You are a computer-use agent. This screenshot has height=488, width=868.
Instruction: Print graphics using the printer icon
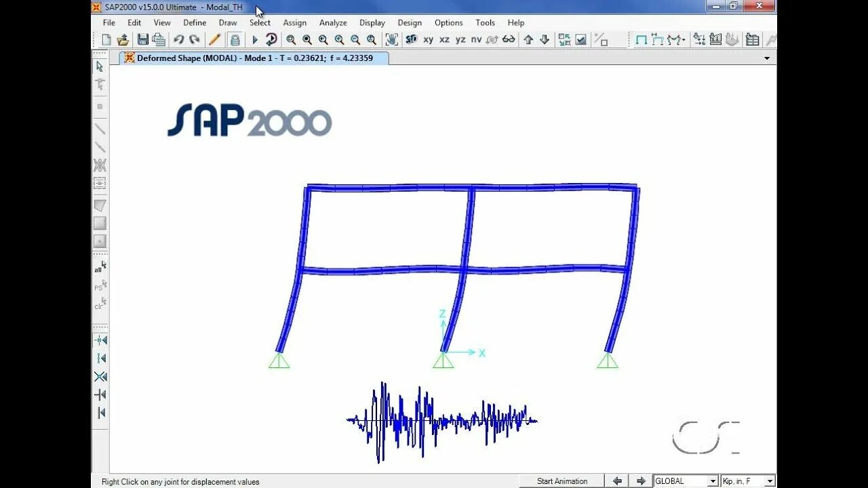click(159, 40)
